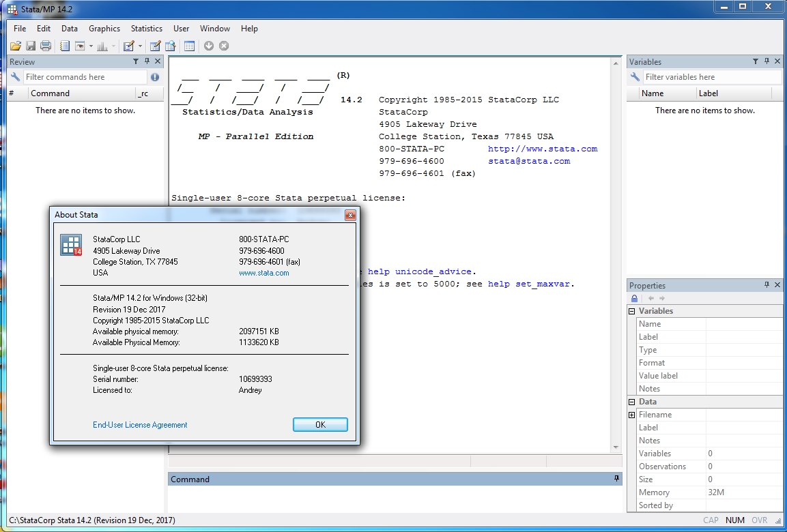Click the Print results toolbar icon
The image size is (787, 532).
[x=46, y=46]
